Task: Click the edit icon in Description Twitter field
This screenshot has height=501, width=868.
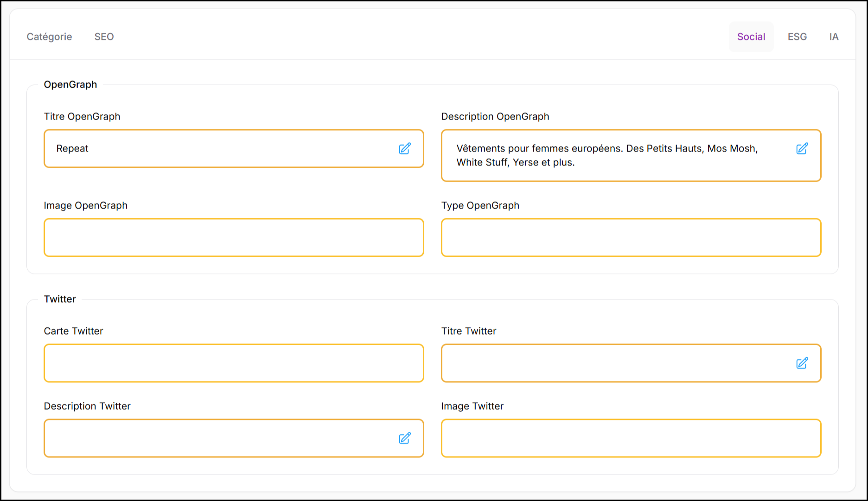Action: (x=404, y=438)
